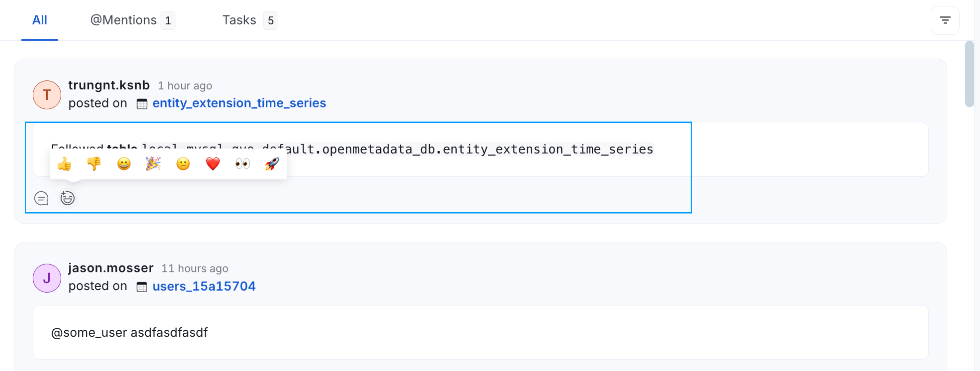980x371 pixels.
Task: React with the thumbs up emoji
Action: click(65, 164)
